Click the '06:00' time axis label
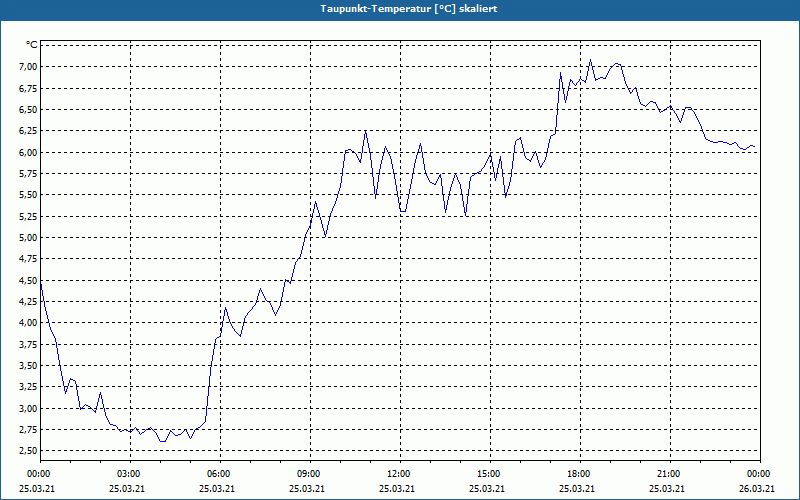 point(218,474)
